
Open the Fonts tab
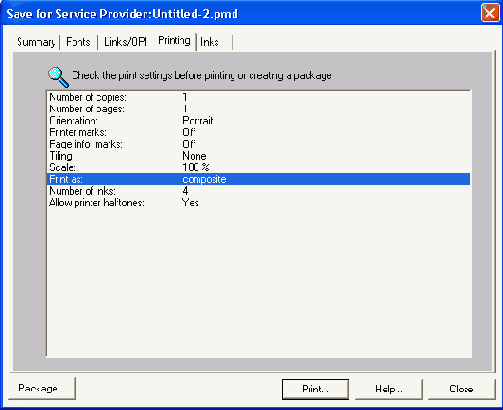pyautogui.click(x=78, y=42)
